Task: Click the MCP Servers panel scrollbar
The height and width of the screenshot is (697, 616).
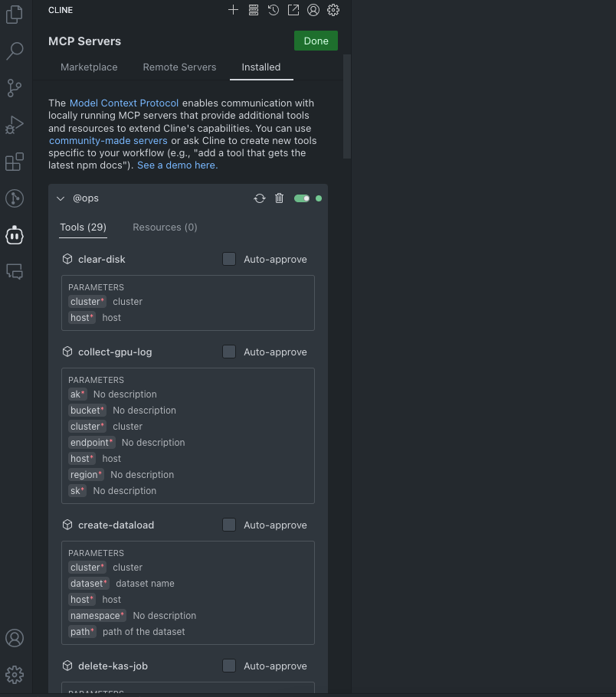Action: click(x=347, y=106)
